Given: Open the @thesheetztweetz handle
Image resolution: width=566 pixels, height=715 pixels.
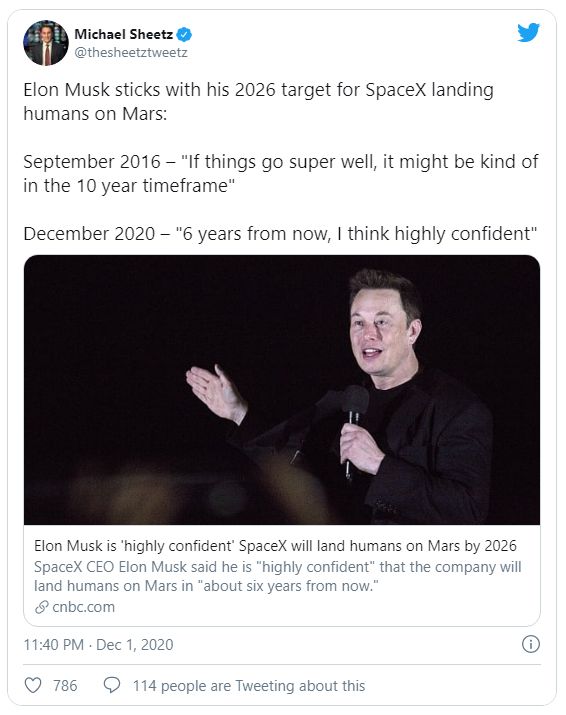Looking at the screenshot, I should 131,52.
